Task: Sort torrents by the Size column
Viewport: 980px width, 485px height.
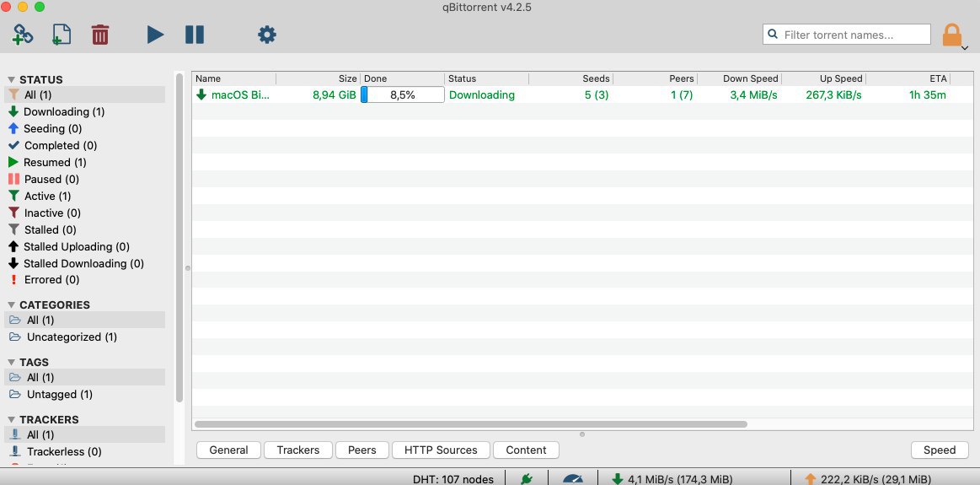Action: coord(319,78)
